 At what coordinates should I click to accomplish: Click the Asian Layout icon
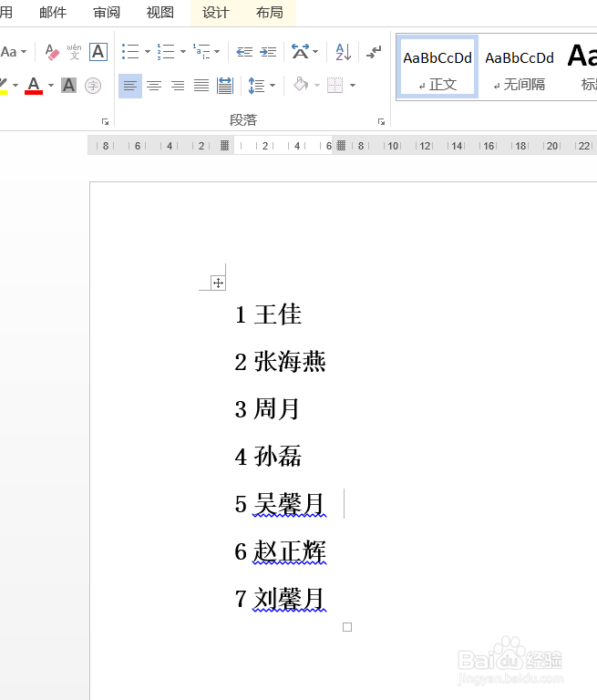tap(300, 52)
